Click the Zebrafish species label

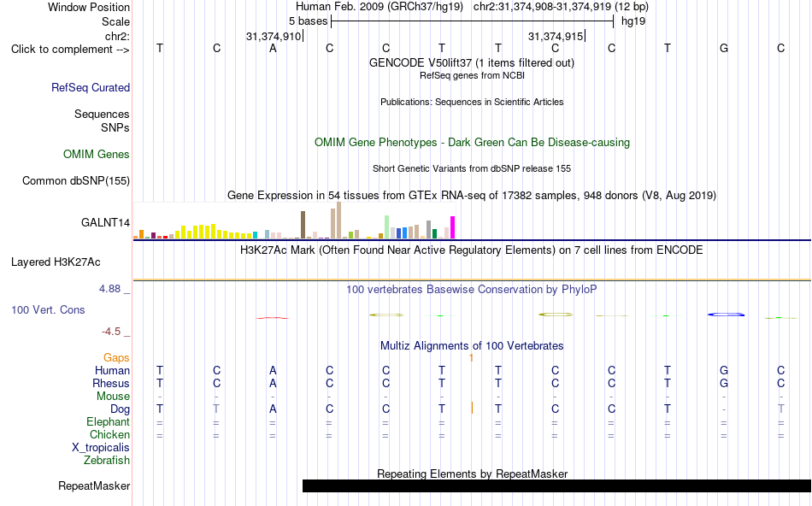click(x=107, y=461)
